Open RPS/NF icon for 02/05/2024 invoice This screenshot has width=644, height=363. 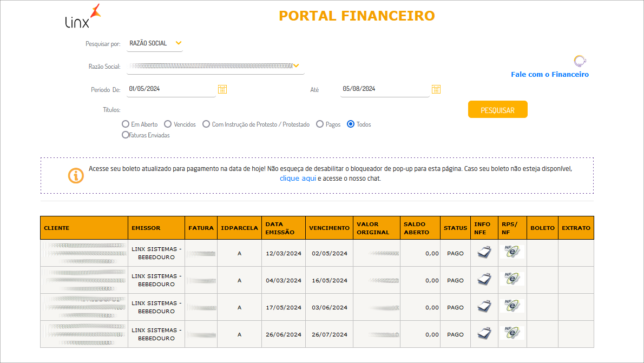click(511, 252)
